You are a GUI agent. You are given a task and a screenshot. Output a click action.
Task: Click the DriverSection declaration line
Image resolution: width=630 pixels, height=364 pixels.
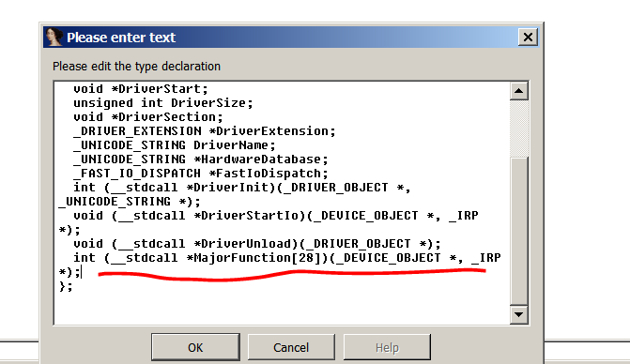147,116
